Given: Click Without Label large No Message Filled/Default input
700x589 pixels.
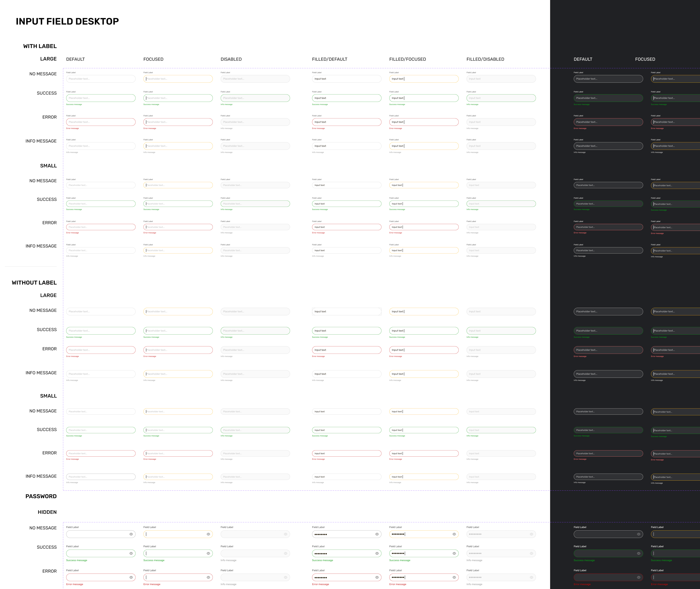Looking at the screenshot, I should [x=347, y=312].
